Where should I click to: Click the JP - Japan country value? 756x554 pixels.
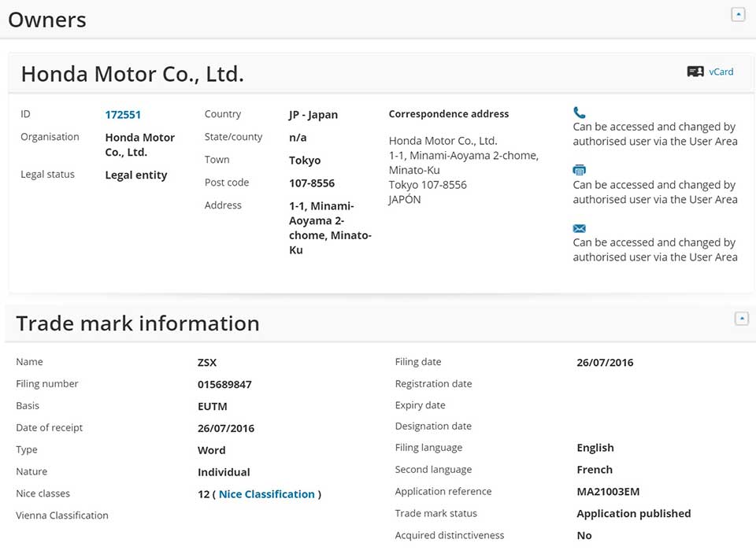[313, 115]
